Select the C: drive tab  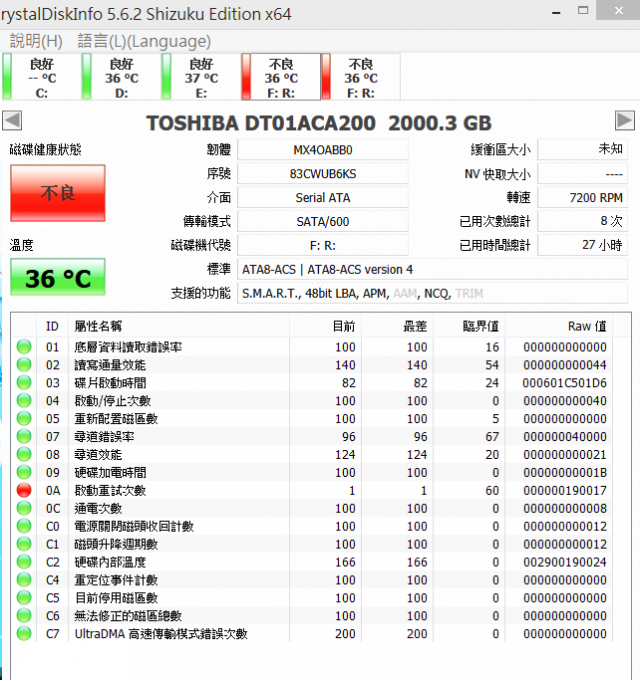41,77
